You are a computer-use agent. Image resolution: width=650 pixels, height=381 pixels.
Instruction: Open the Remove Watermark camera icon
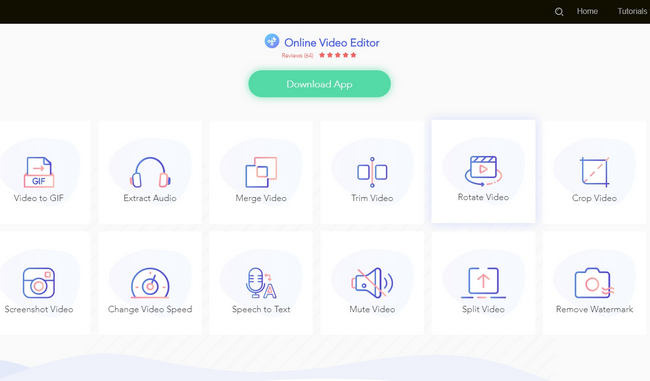[594, 283]
